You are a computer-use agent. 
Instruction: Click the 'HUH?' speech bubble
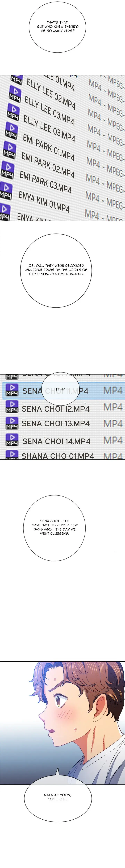click(61, 390)
